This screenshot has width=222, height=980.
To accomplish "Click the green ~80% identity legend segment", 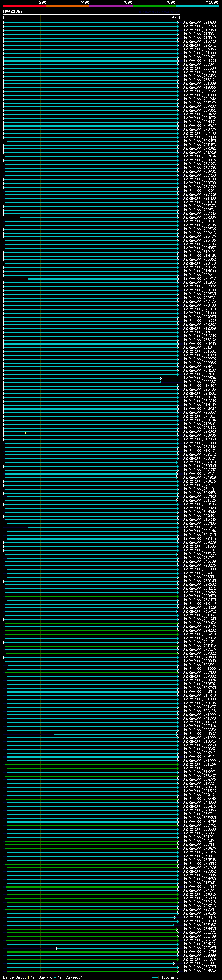I will coord(154,6).
